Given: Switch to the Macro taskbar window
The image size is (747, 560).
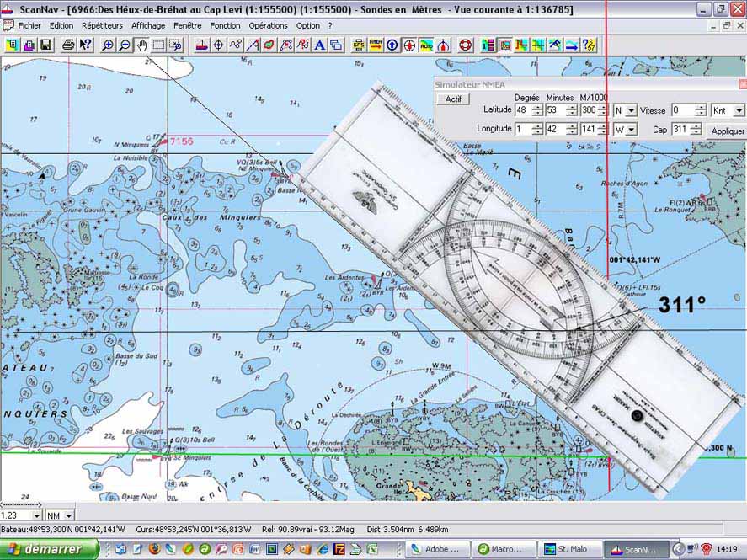Looking at the screenshot, I should pyautogui.click(x=504, y=550).
